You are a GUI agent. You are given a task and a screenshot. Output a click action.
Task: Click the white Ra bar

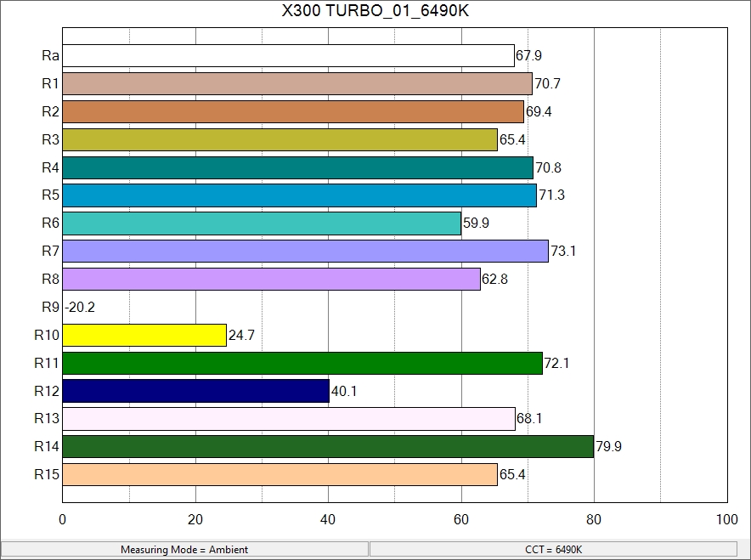click(x=288, y=56)
